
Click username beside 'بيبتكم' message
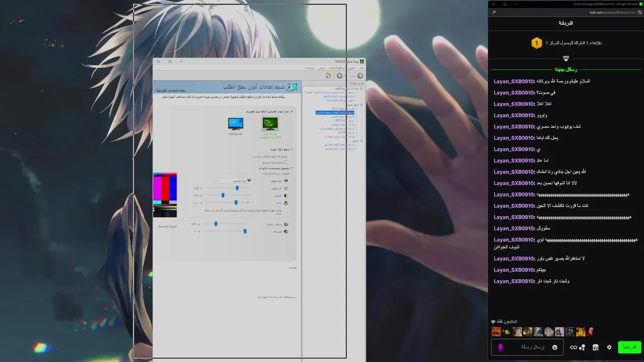(514, 270)
